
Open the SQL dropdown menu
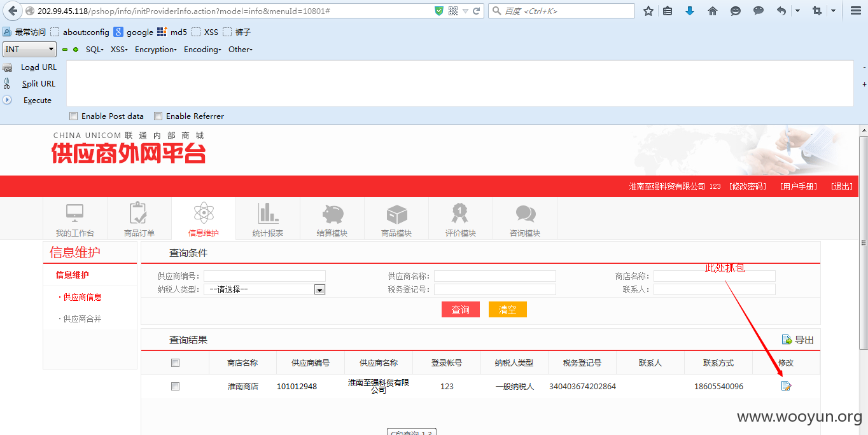point(94,50)
